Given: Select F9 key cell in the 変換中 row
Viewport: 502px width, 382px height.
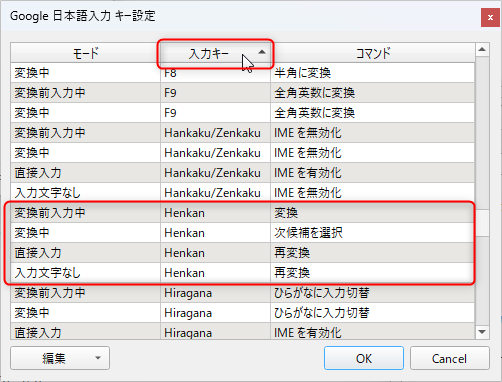Looking at the screenshot, I should click(215, 113).
